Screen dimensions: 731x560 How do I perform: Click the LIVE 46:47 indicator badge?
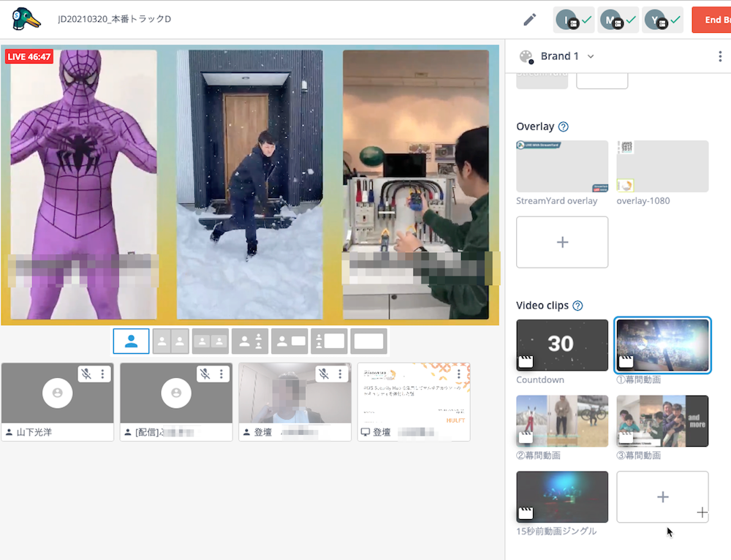click(29, 57)
